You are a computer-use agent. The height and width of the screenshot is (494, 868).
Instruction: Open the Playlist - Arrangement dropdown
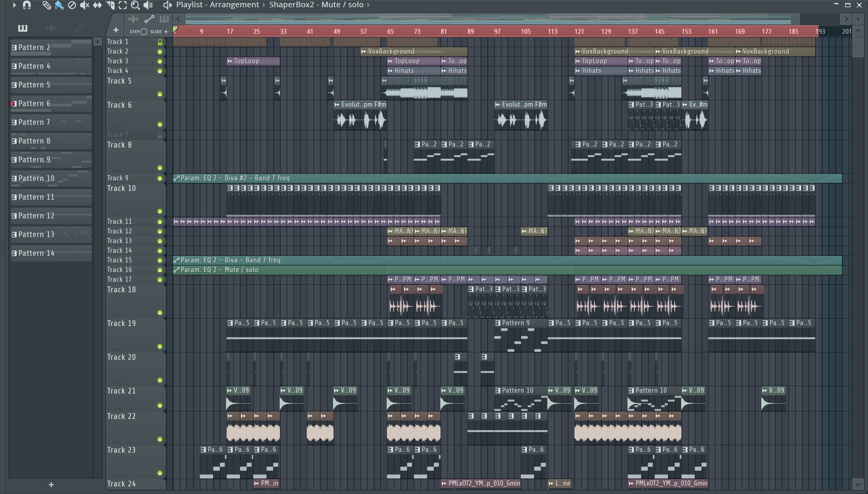tap(217, 5)
